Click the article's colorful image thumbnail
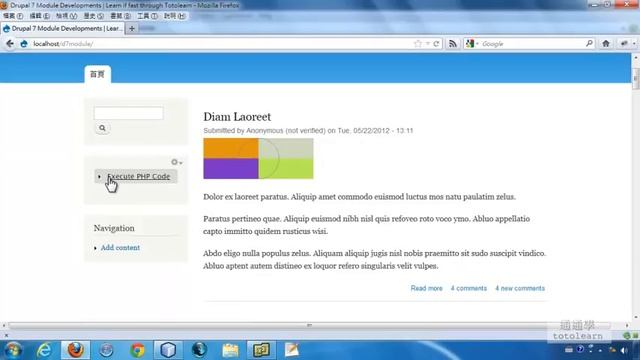 point(258,158)
